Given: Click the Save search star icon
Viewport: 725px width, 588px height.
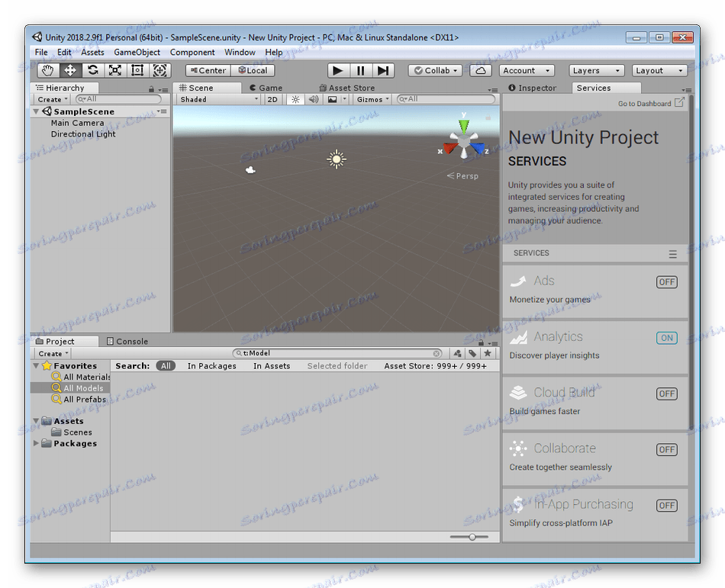Looking at the screenshot, I should pyautogui.click(x=488, y=353).
